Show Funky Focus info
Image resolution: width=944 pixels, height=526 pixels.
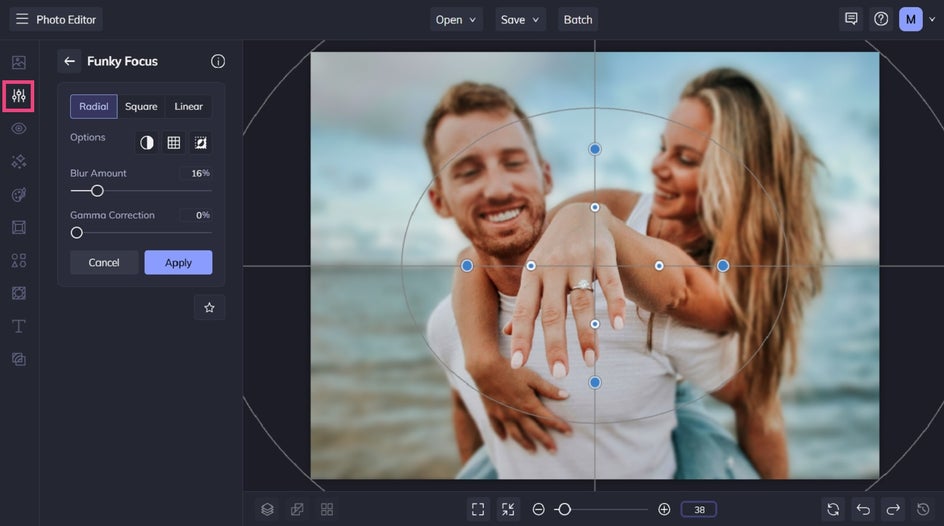tap(218, 61)
